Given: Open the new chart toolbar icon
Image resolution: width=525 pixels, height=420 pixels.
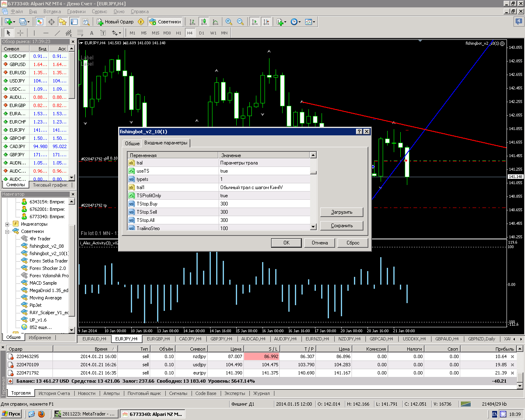Looking at the screenshot, I should click(x=9, y=22).
